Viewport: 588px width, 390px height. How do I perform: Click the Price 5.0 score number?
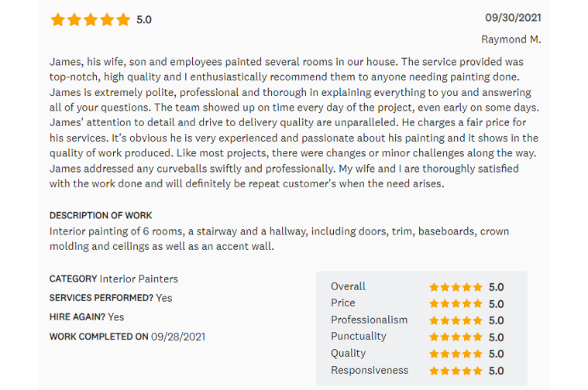(496, 304)
